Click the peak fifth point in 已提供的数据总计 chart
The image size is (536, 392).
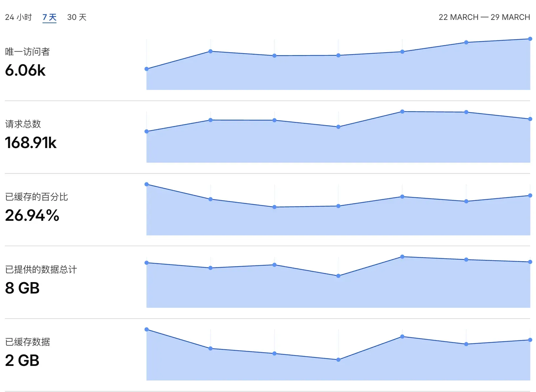(x=402, y=257)
